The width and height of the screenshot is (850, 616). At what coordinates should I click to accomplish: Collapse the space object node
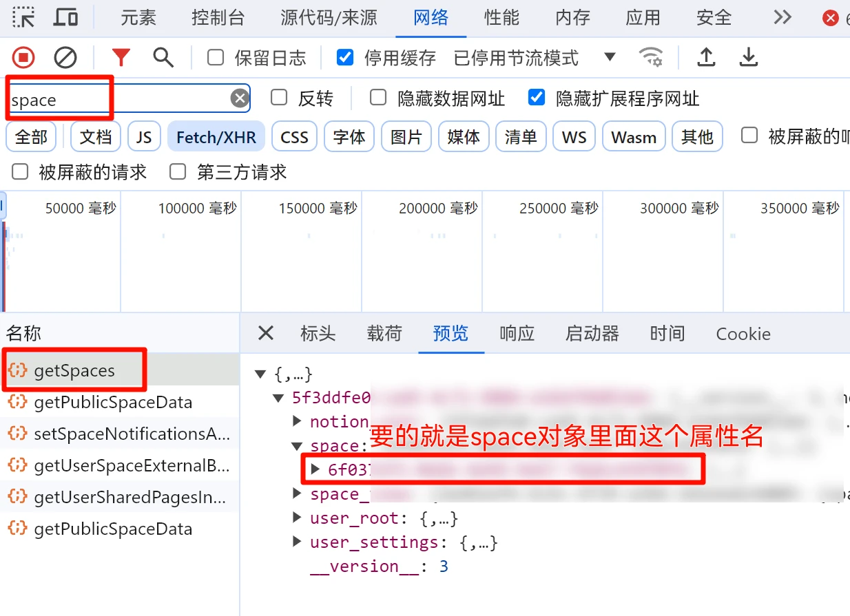297,446
